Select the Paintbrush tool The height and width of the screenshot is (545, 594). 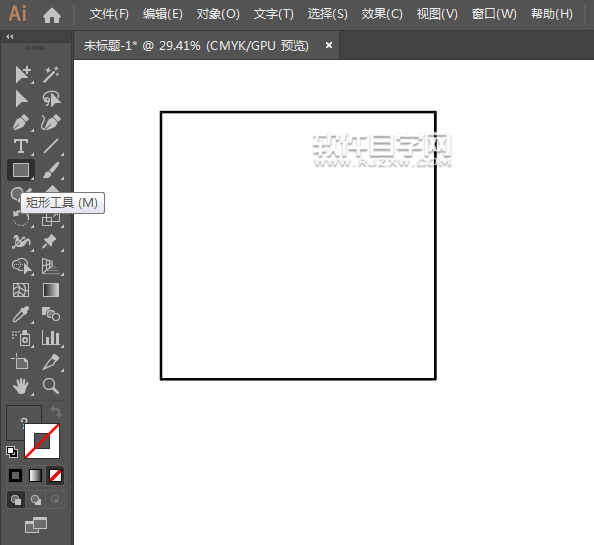click(x=51, y=170)
